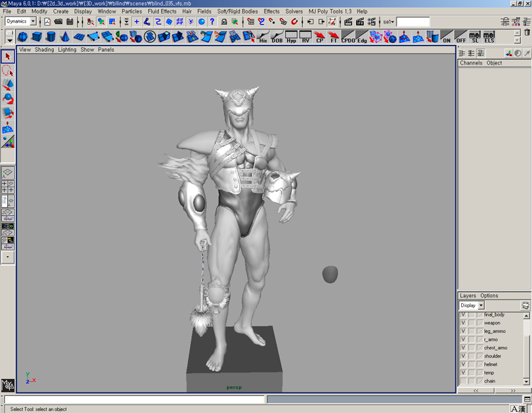Pick the Rotate tool in toolbox

pos(8,98)
